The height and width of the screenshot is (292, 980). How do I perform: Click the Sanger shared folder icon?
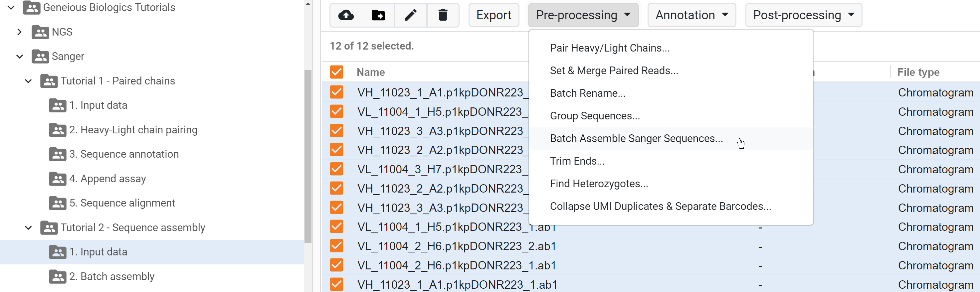(x=40, y=56)
